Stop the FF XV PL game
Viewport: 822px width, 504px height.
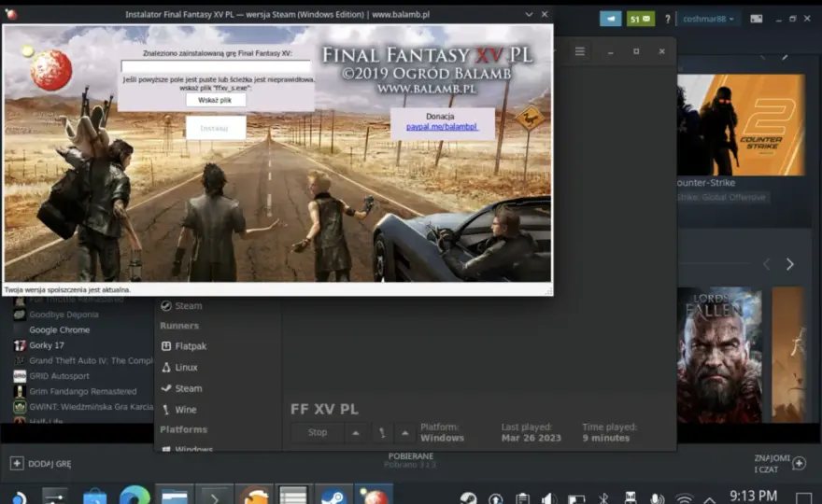click(318, 433)
